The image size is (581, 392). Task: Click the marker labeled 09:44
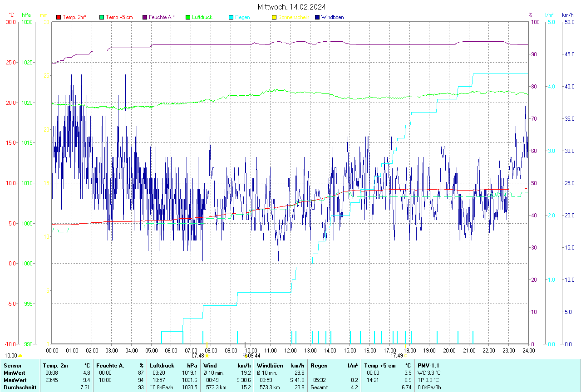[x=246, y=356]
